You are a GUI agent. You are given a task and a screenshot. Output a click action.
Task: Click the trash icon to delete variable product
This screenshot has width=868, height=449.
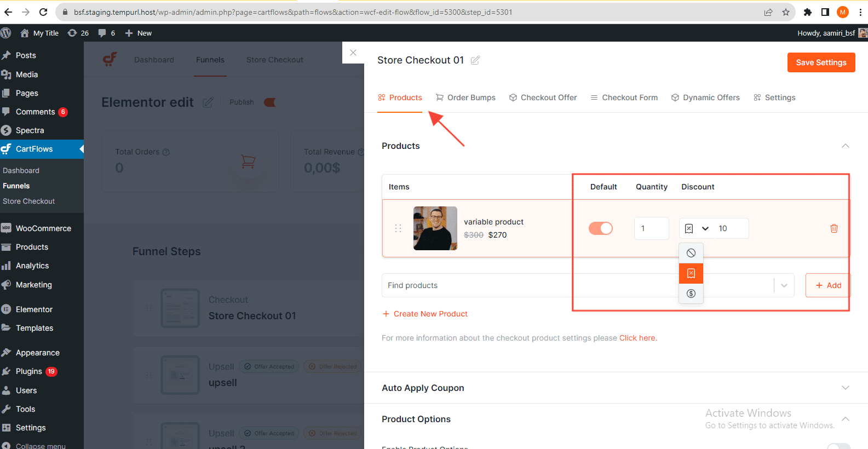pos(833,228)
